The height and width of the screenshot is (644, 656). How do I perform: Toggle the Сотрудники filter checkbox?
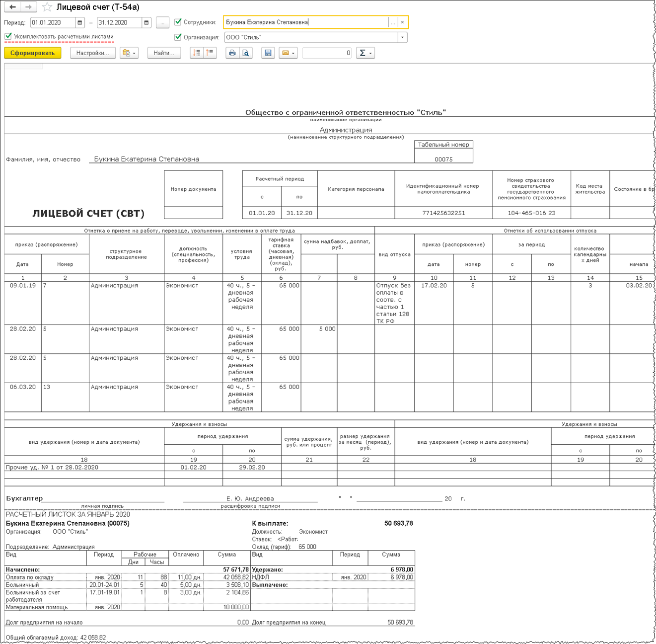(178, 22)
